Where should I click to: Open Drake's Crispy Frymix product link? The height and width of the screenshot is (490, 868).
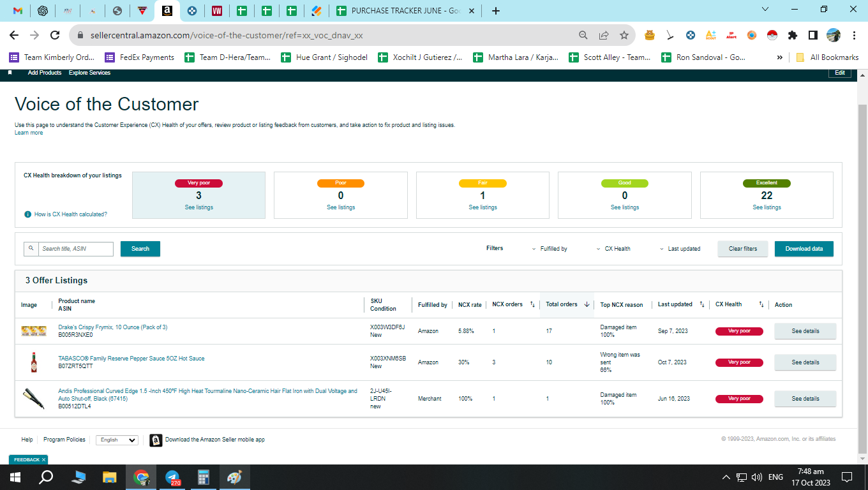pos(113,327)
